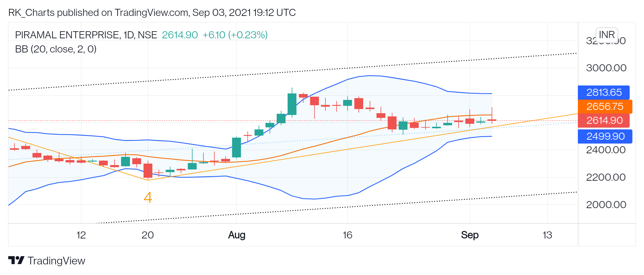
Task: Select the 2499.90 lower band price label
Action: click(x=605, y=136)
